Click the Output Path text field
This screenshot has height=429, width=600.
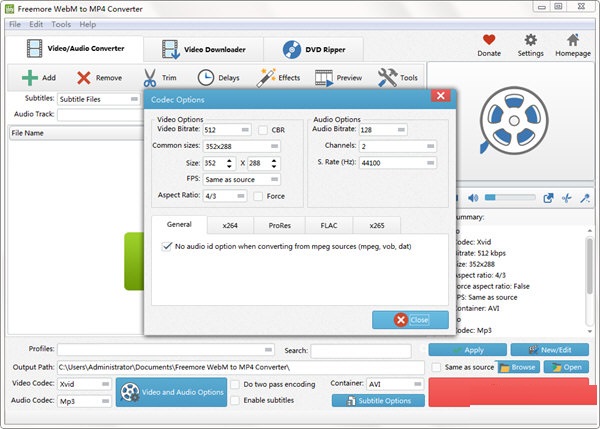click(241, 367)
